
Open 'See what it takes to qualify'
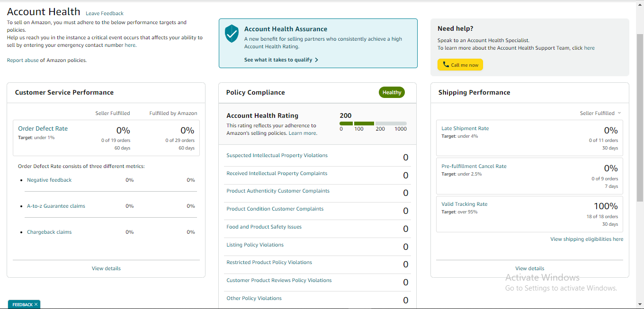coord(281,60)
